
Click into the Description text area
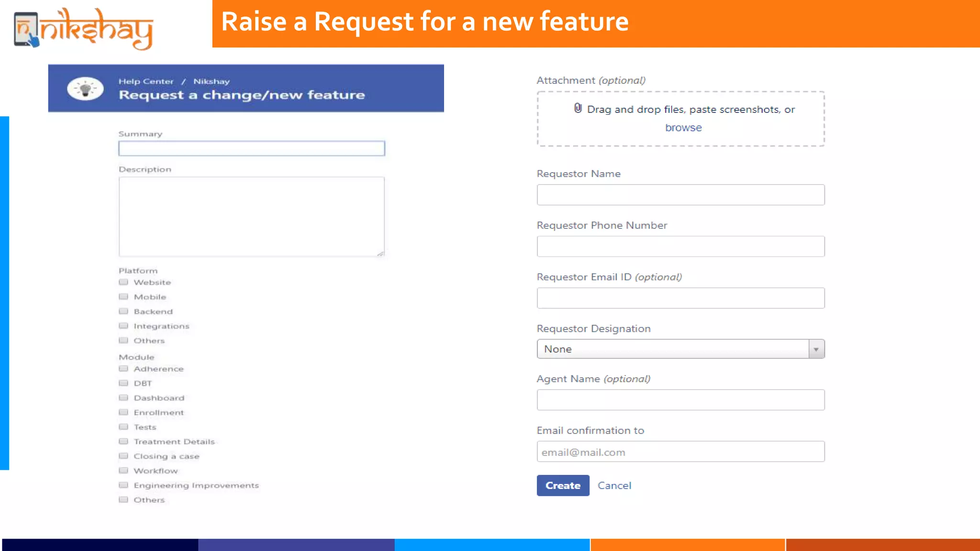tap(252, 217)
